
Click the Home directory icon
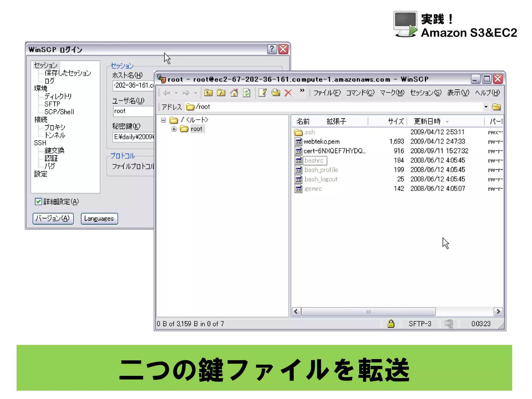click(x=234, y=93)
